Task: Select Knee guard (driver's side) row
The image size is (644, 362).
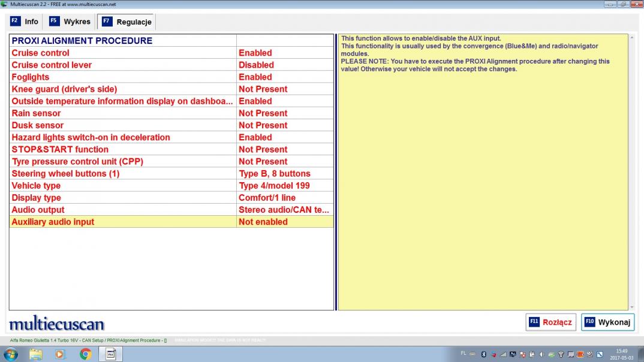Action: point(171,89)
